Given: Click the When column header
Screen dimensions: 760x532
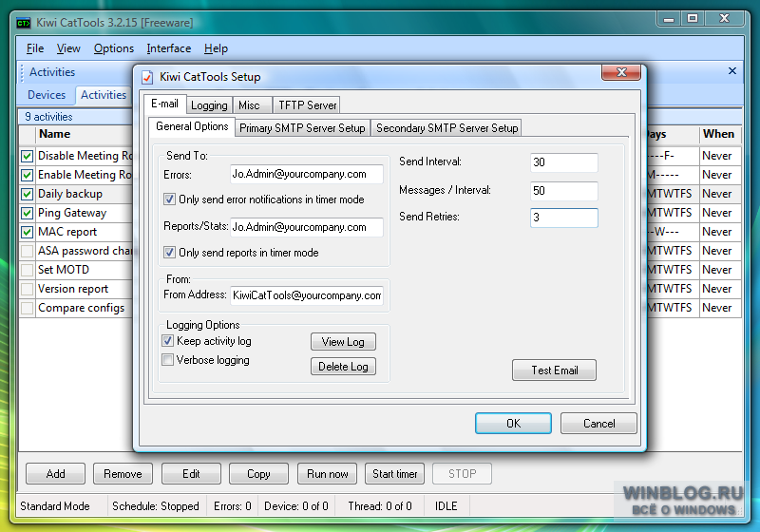Looking at the screenshot, I should (720, 134).
